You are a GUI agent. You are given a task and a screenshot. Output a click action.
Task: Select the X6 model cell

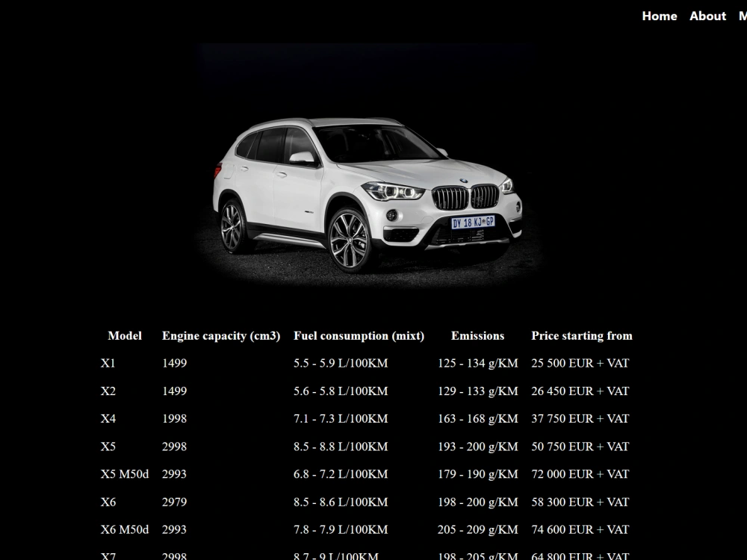tap(108, 502)
